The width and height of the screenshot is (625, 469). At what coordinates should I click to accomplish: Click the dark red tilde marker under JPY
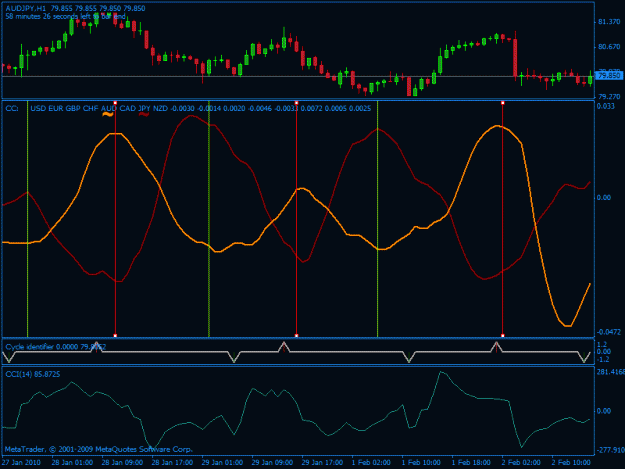tap(144, 114)
